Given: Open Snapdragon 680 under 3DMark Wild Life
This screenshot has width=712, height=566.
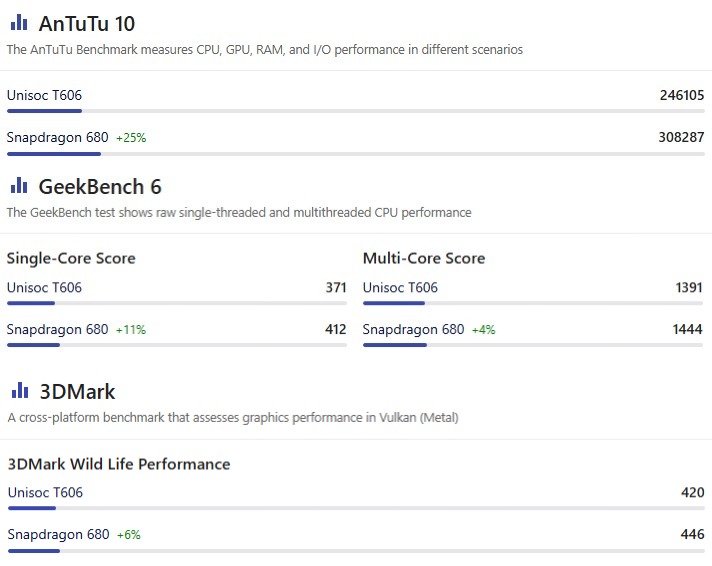Looking at the screenshot, I should pos(58,534).
